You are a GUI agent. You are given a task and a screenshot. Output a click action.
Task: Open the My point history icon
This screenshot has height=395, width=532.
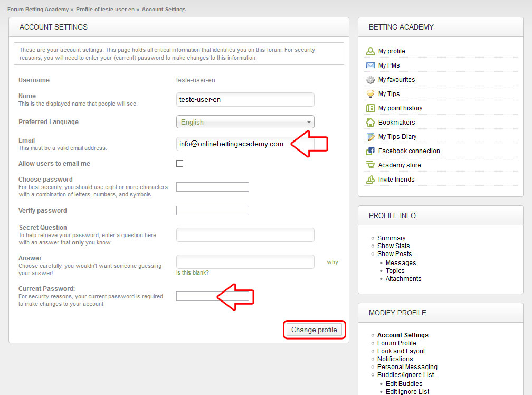tap(370, 108)
